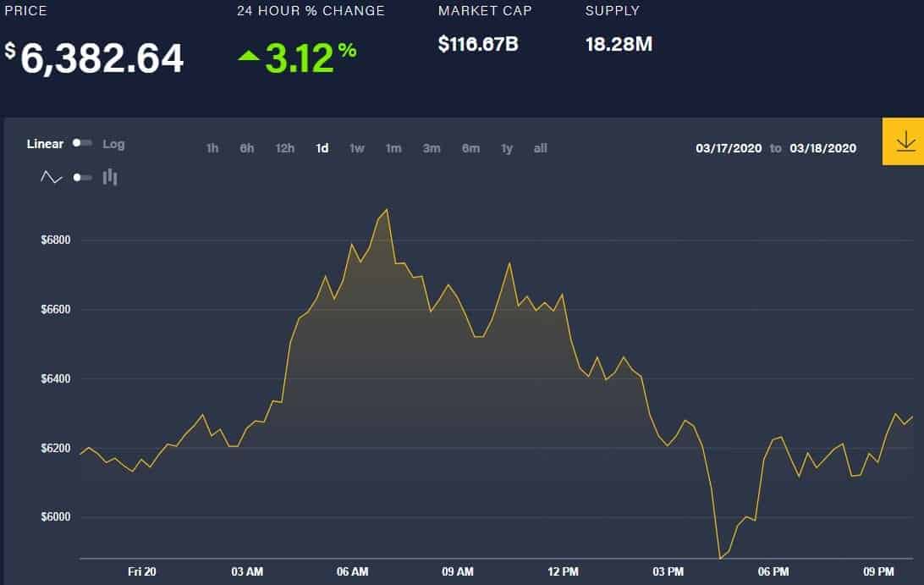Select the line chart icon

pyautogui.click(x=52, y=177)
